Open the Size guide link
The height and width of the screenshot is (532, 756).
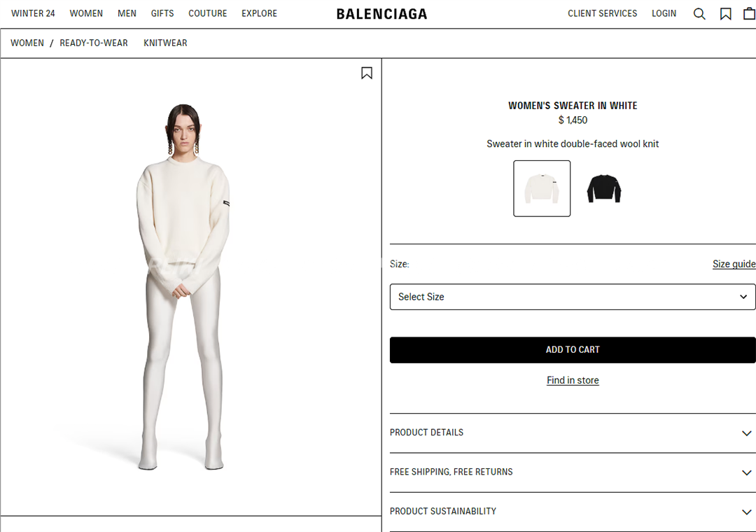pos(734,264)
